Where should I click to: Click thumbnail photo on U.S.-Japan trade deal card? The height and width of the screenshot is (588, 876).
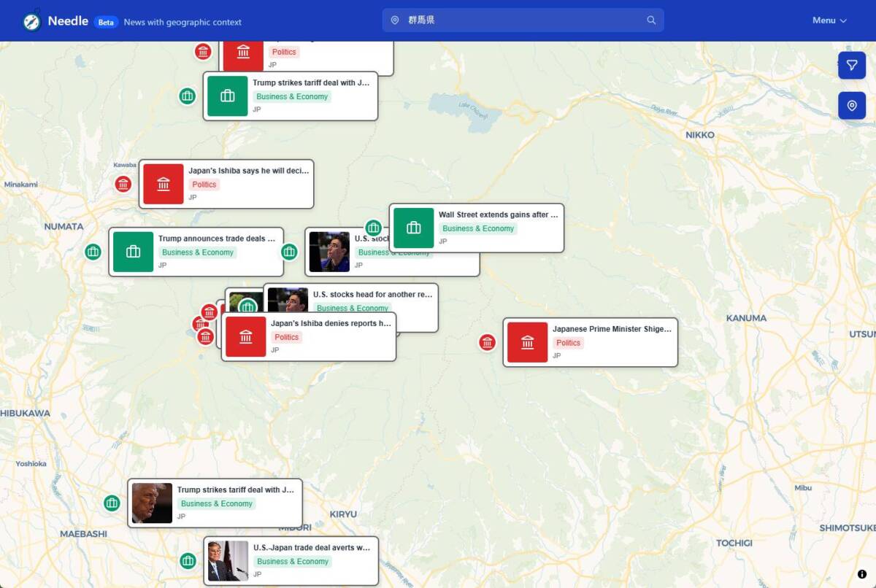pos(228,561)
